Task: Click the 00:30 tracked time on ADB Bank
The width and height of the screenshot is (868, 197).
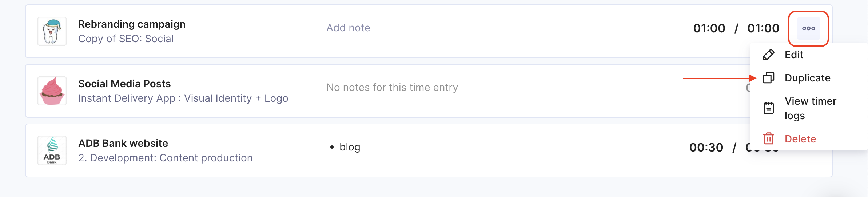Action: coord(706,147)
